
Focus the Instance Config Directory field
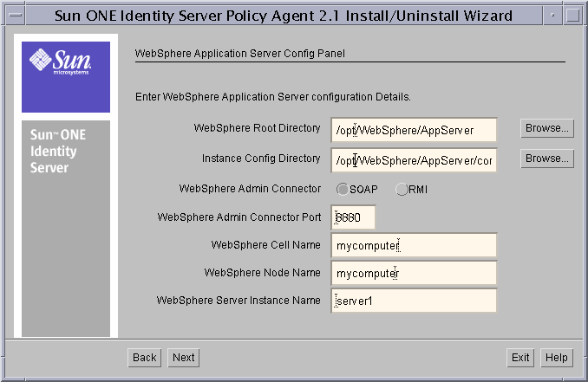[414, 160]
